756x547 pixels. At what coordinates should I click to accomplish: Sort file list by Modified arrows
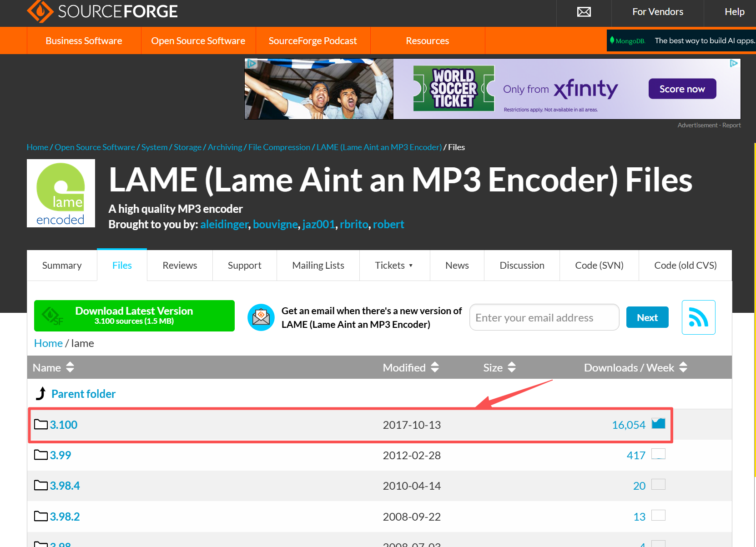pos(435,367)
